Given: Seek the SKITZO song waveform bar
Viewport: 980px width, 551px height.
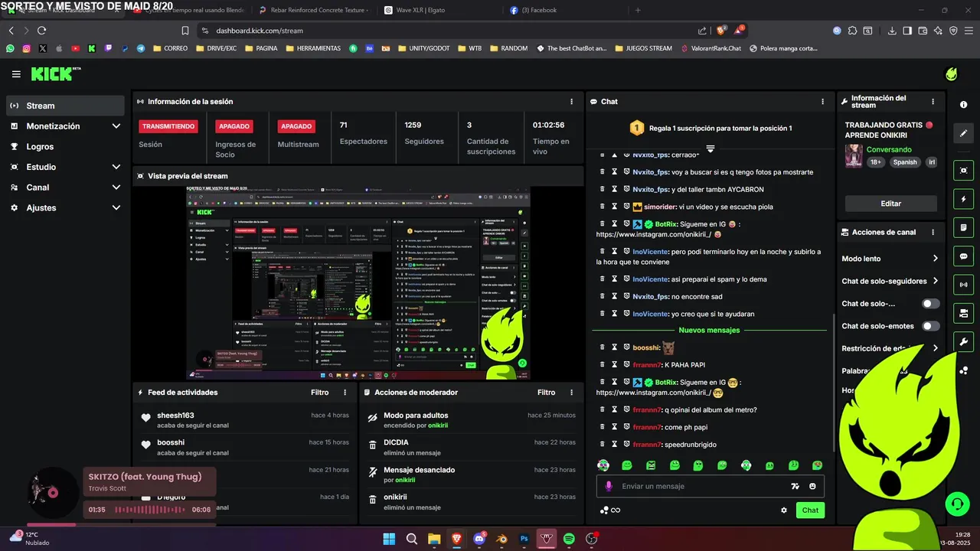Looking at the screenshot, I should click(149, 510).
